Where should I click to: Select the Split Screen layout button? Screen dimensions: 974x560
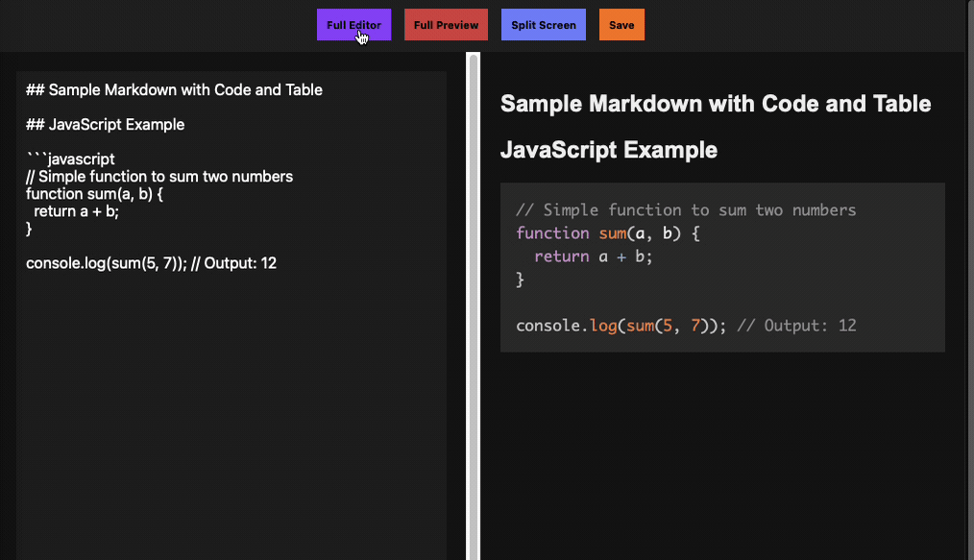click(x=543, y=25)
